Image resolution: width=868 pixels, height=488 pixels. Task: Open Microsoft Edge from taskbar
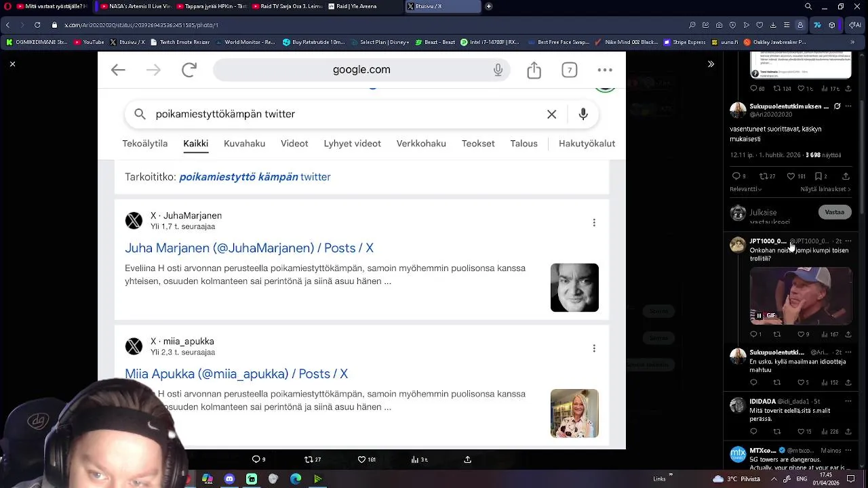[x=296, y=479]
